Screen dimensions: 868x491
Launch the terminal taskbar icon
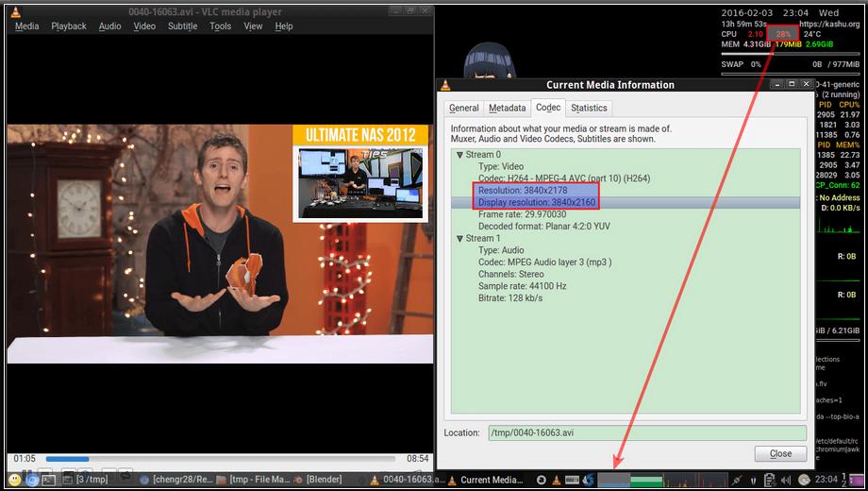pos(49,480)
